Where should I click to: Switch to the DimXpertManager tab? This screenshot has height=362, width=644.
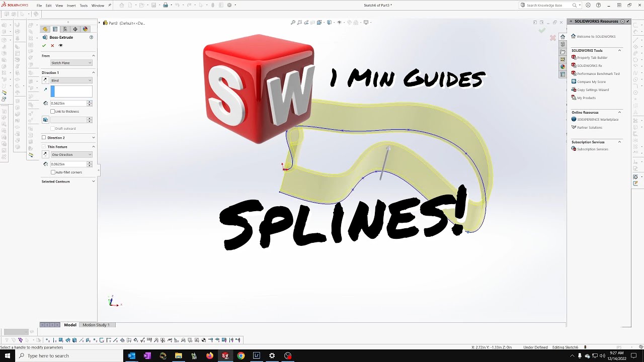click(x=75, y=29)
